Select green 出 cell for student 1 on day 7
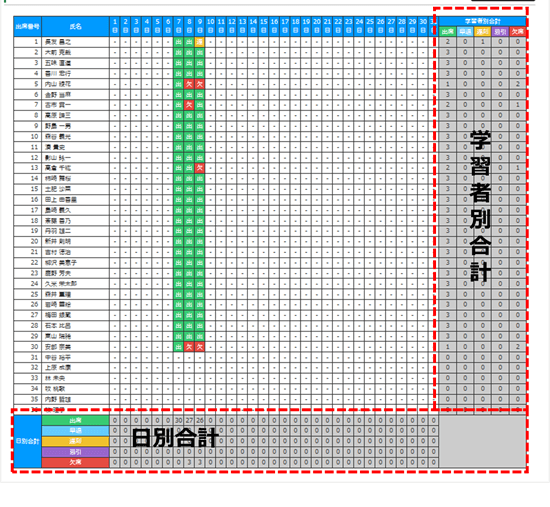550x507 pixels. tap(179, 42)
